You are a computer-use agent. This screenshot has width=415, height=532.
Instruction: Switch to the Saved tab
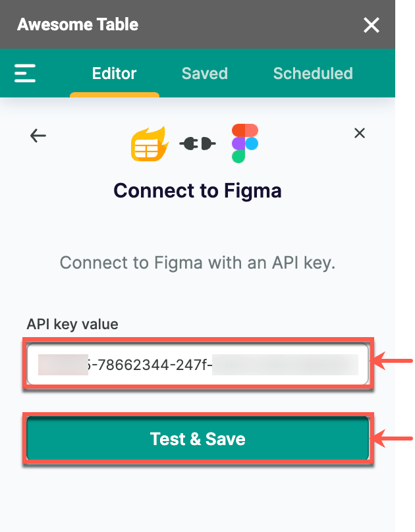click(x=204, y=74)
